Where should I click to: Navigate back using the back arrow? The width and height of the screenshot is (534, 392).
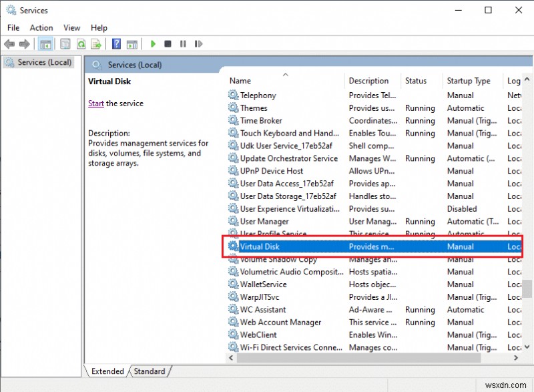pos(9,44)
